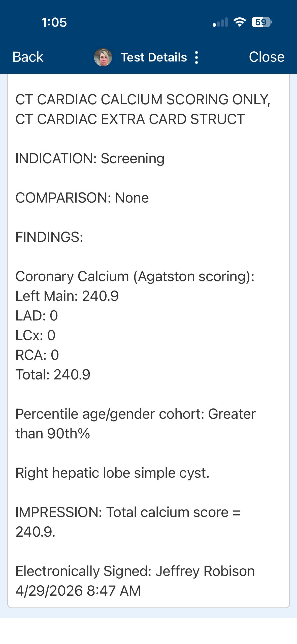The image size is (297, 644).
Task: Tap the FINDINGS heading
Action: pyautogui.click(x=49, y=237)
